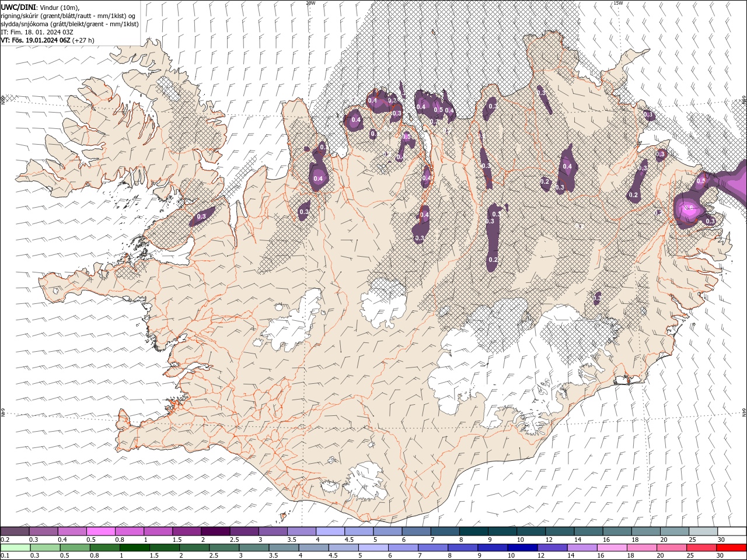Click the 'VT: Fös. 19.01.2024 06Z (+27 h)' line
The image size is (747, 560).
click(47, 40)
